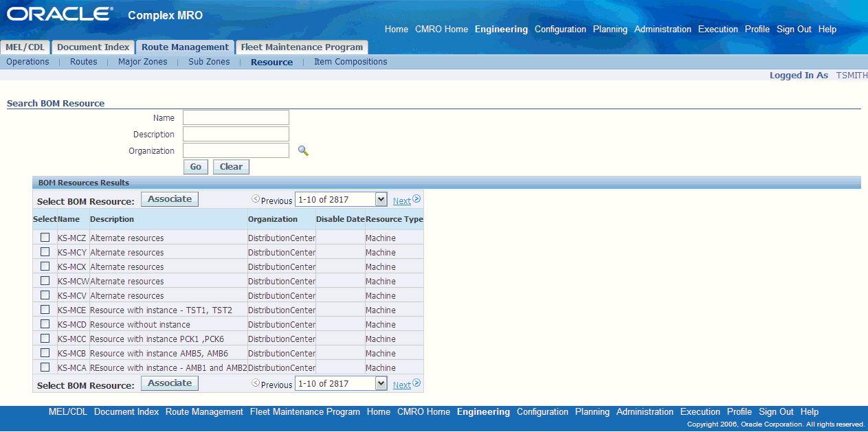This screenshot has height=432, width=868.
Task: Click the Resource Type column header
Action: [x=394, y=219]
